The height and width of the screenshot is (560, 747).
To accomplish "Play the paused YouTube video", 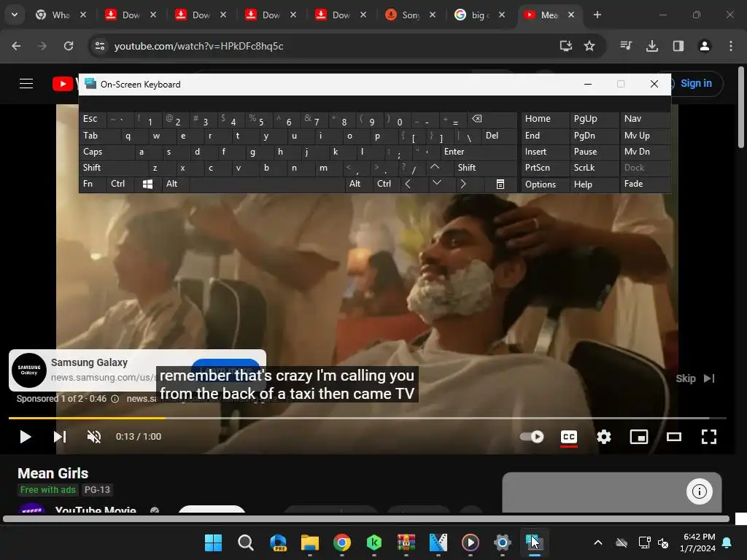I will pyautogui.click(x=25, y=437).
